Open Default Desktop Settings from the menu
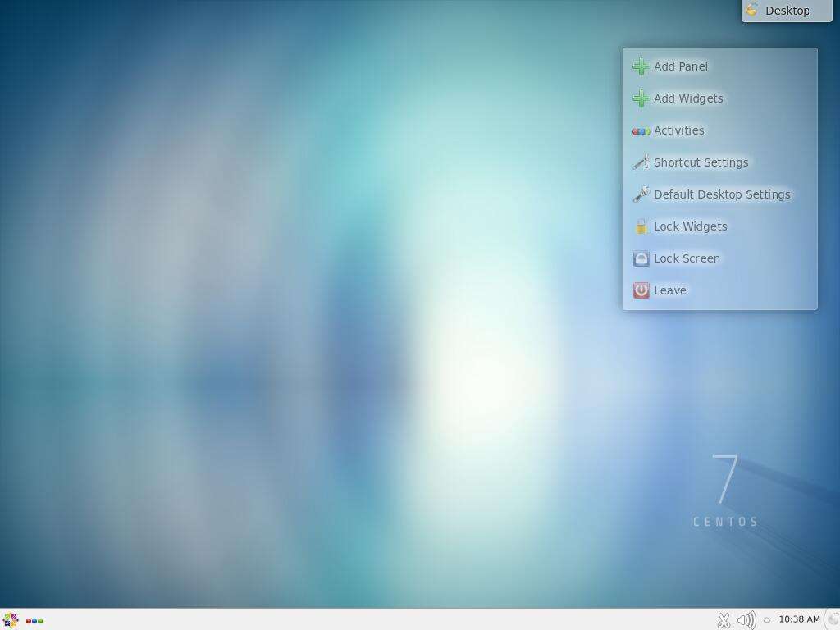This screenshot has height=630, width=840. click(x=721, y=194)
